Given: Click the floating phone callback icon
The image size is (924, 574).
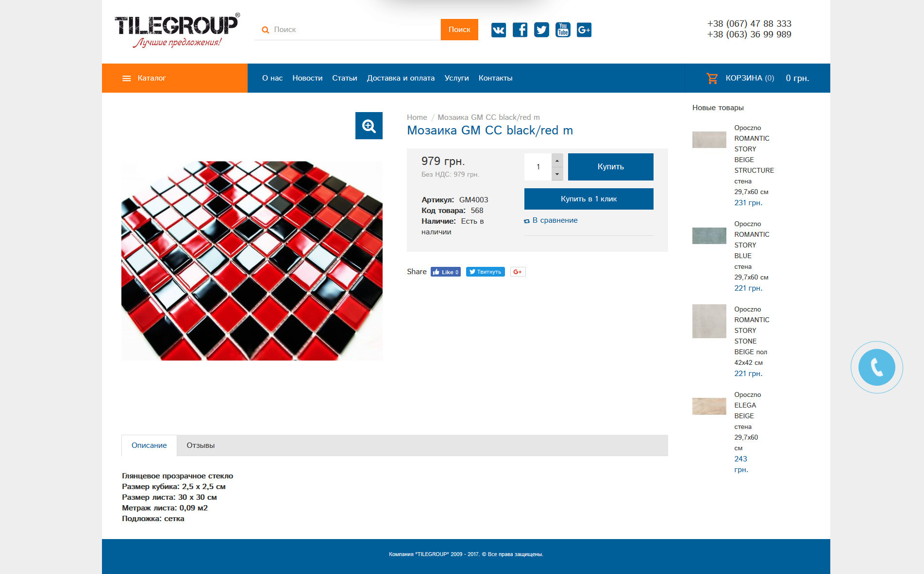Looking at the screenshot, I should [876, 367].
